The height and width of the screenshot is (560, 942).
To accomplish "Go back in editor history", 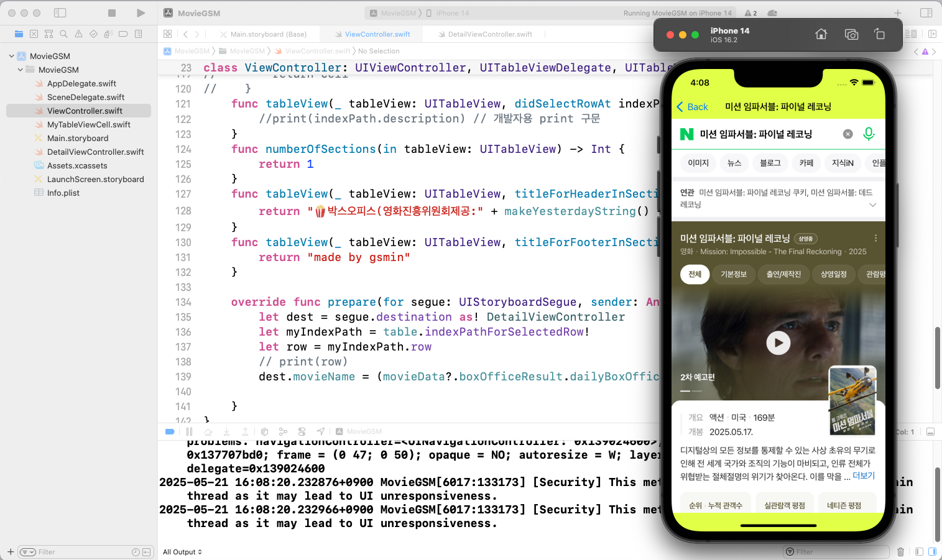I will point(185,34).
